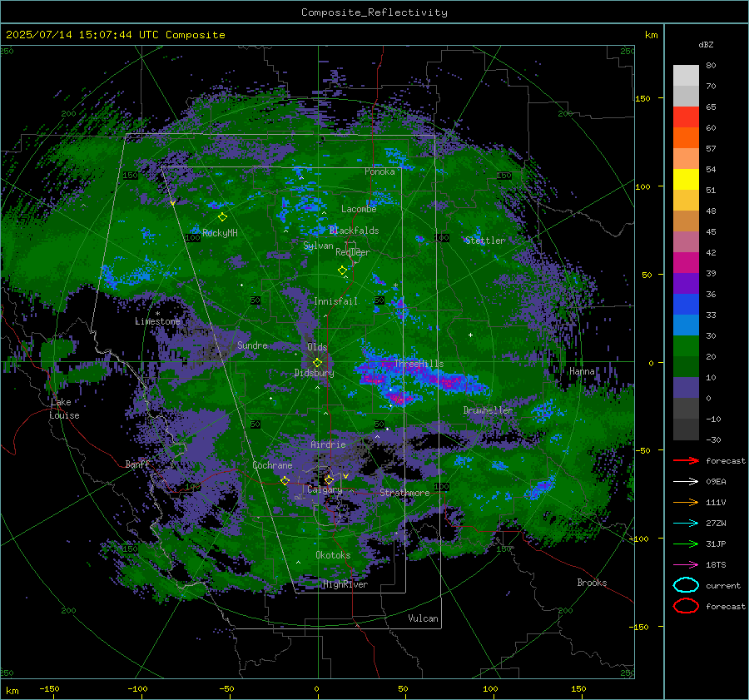749x700 pixels.
Task: Click the 0 tick on bottom km axis
Action: coord(317,688)
